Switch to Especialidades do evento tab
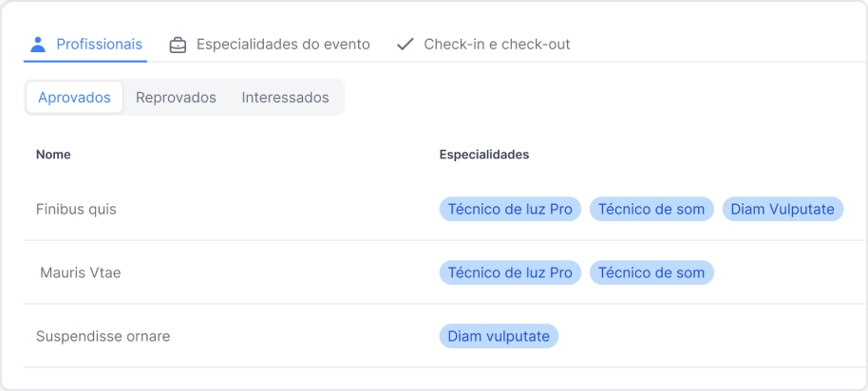868x391 pixels. 283,44
